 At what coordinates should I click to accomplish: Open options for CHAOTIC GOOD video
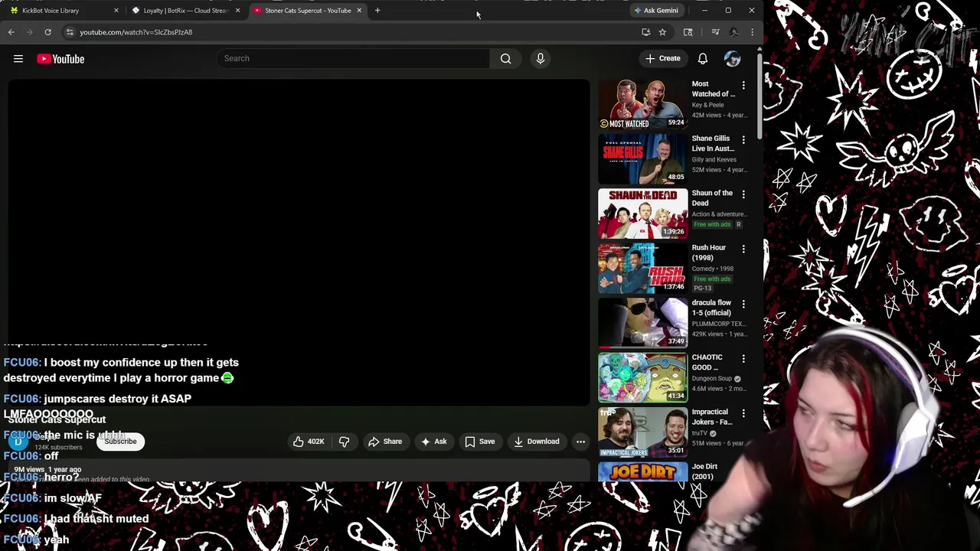coord(743,358)
